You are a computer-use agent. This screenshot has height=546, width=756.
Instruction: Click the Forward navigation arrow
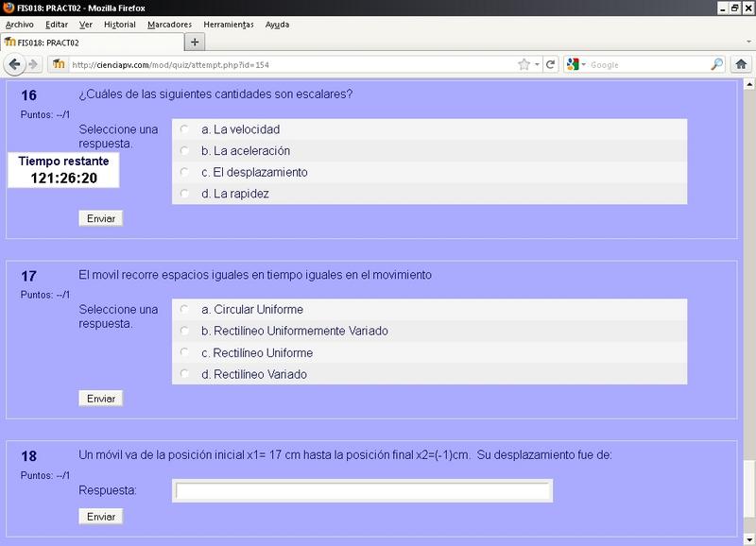pos(34,64)
